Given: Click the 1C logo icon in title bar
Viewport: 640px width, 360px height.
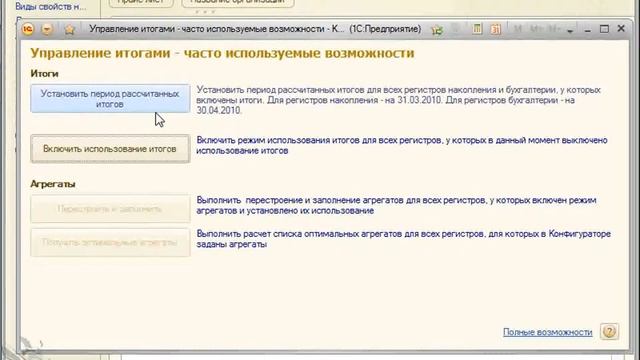Looking at the screenshot, I should (28, 29).
